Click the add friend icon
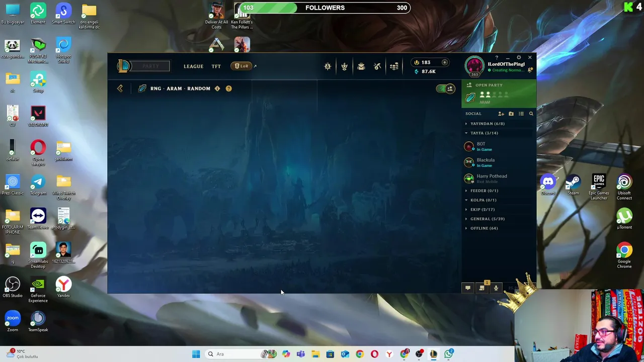Viewport: 644px width, 362px height. (501, 114)
